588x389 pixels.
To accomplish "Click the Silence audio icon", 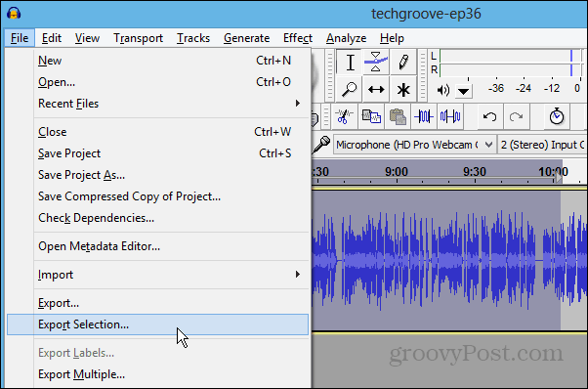I will pyautogui.click(x=450, y=116).
